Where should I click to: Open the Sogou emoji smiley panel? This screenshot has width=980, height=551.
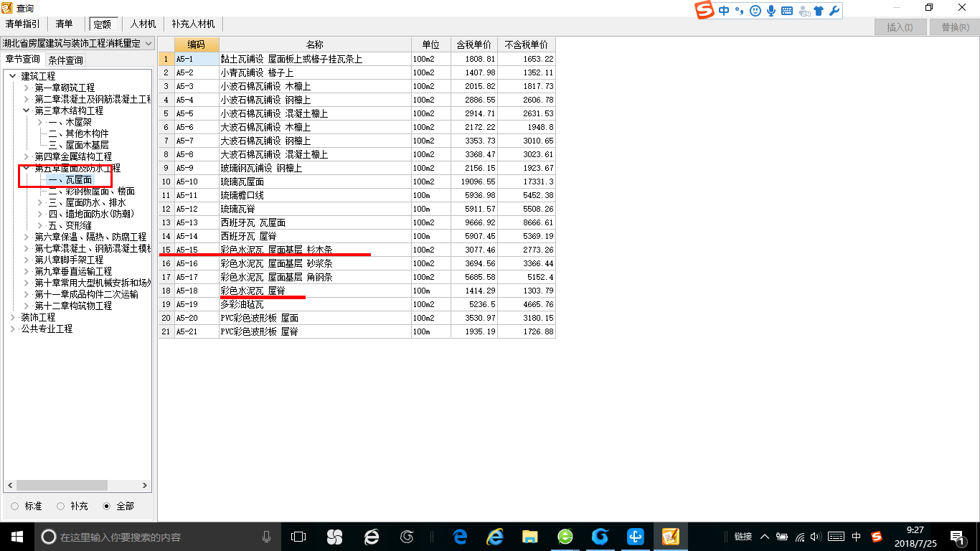[x=755, y=11]
